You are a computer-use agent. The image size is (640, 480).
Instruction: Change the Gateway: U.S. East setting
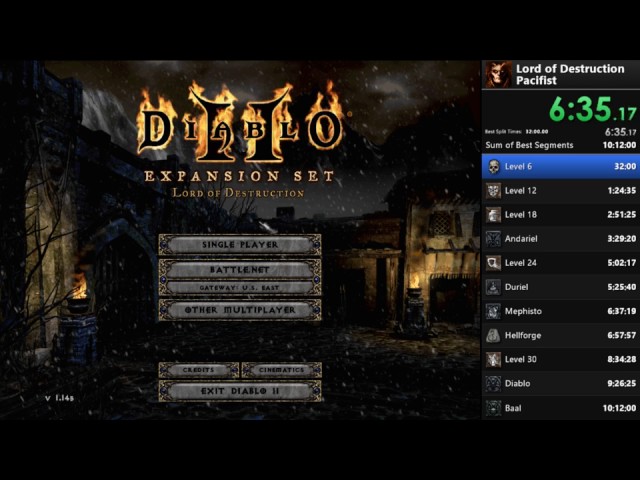(240, 287)
